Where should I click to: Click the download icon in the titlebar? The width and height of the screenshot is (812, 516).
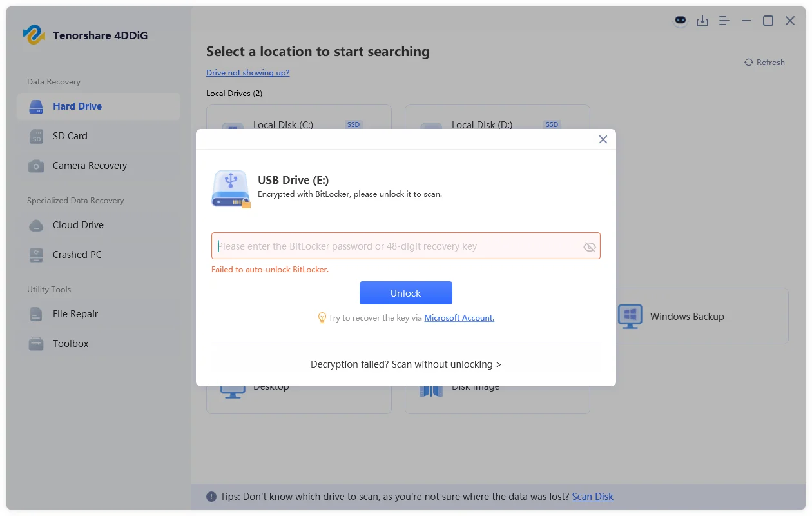(x=702, y=21)
